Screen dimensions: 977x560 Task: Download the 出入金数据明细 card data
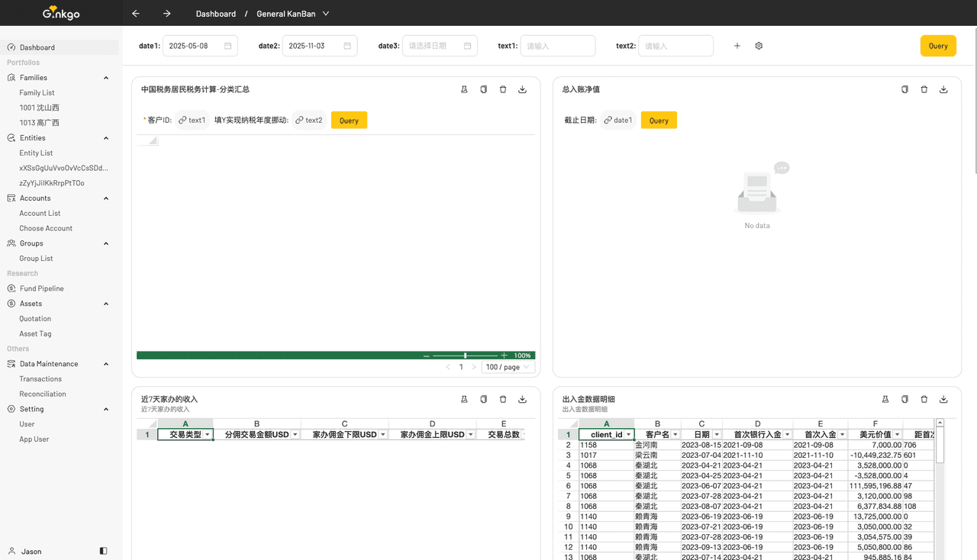[944, 399]
